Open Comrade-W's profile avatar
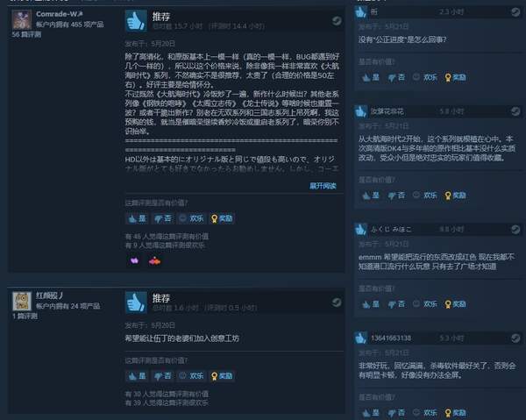This screenshot has height=420, width=526. point(22,19)
